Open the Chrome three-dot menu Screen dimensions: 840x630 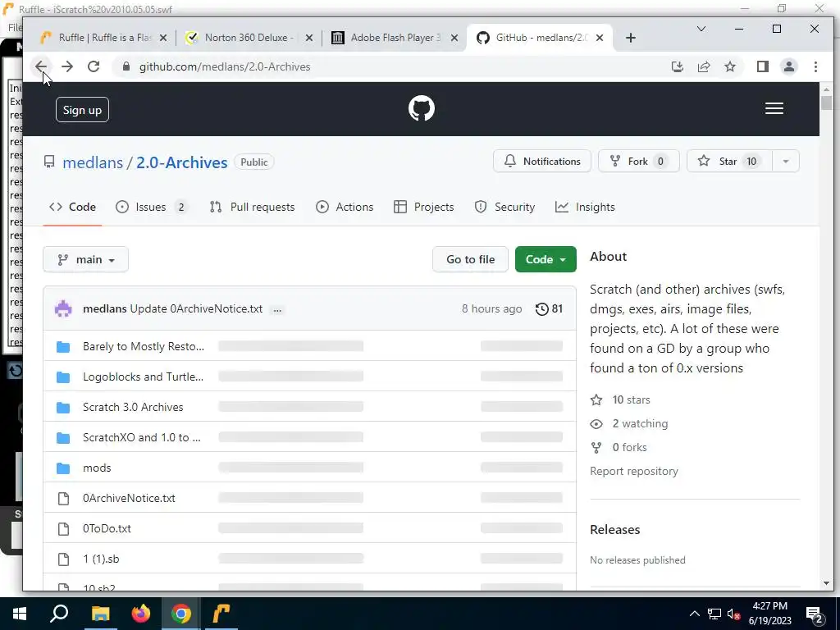(x=815, y=66)
